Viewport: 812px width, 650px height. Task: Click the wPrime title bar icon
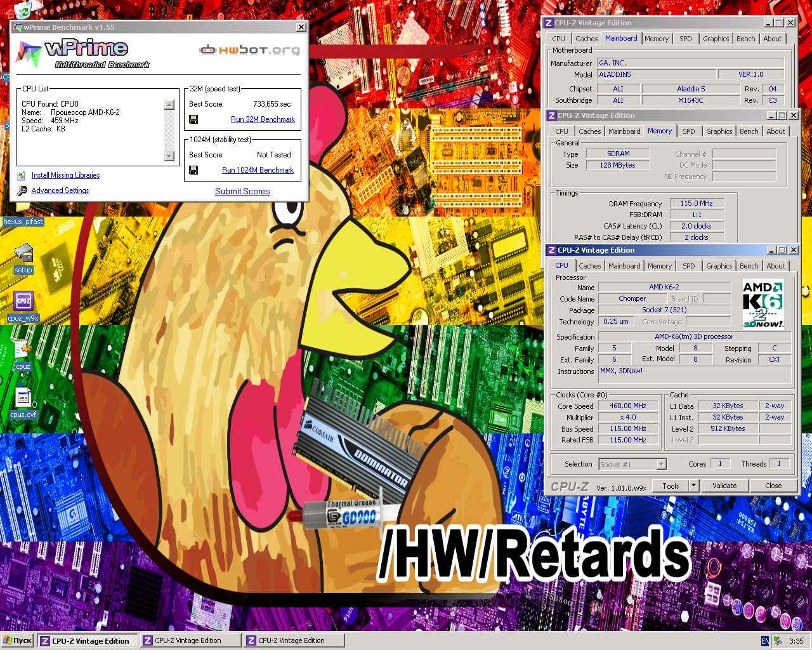point(17,27)
